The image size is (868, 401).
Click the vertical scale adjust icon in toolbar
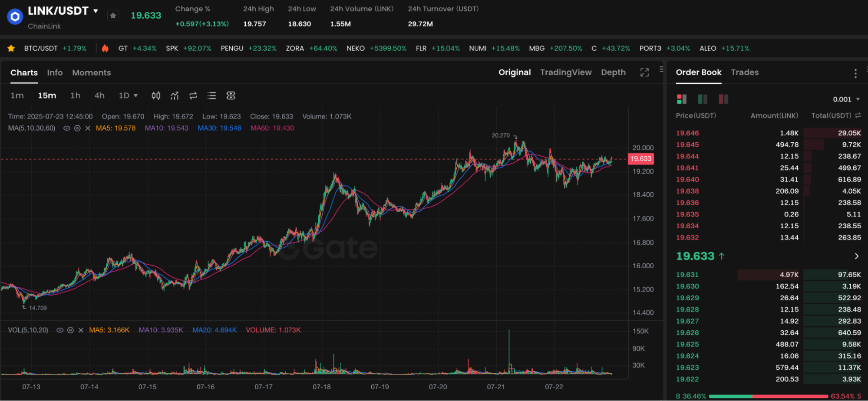[x=231, y=95]
